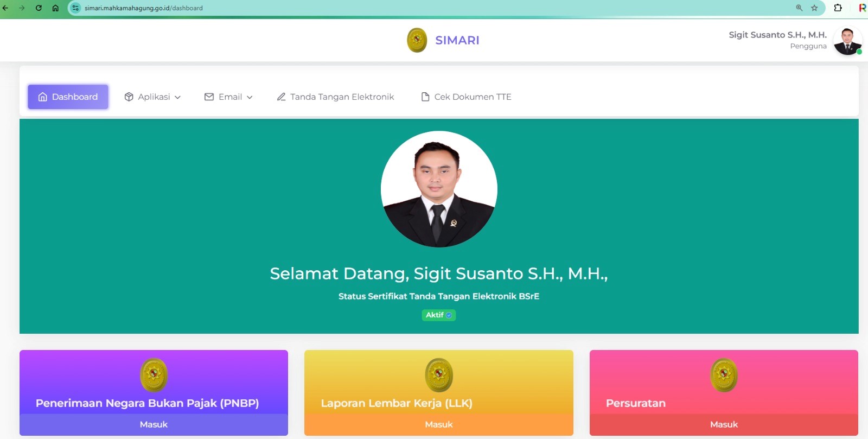868x439 pixels.
Task: Click the SIMARI logo emblem in the header
Action: (x=417, y=40)
